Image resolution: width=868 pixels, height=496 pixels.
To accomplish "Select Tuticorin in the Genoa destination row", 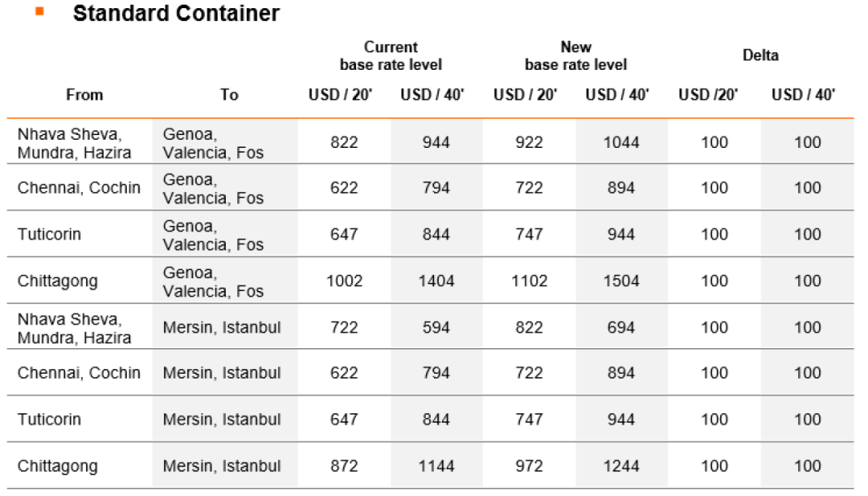I will (x=49, y=234).
